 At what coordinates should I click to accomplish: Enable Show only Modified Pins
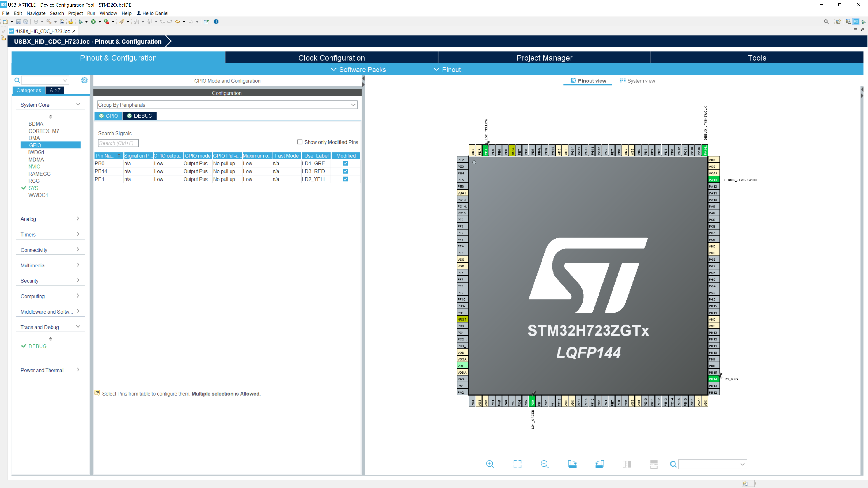300,142
